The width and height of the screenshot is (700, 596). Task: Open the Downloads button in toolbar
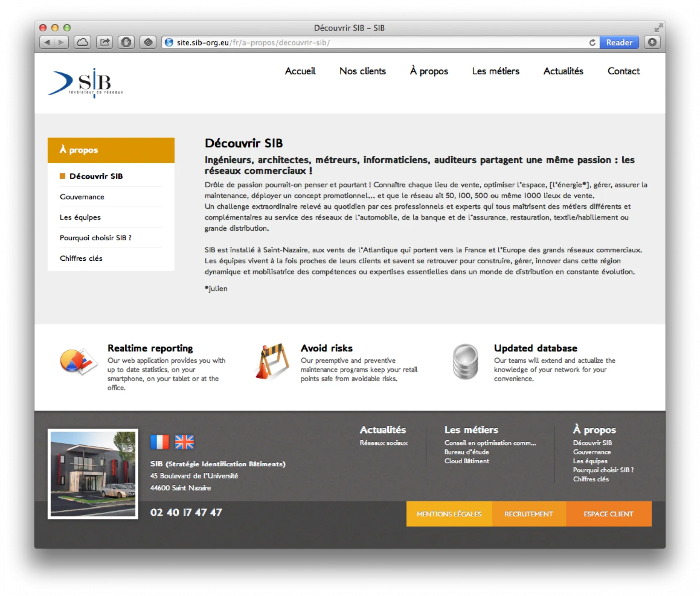pos(652,42)
